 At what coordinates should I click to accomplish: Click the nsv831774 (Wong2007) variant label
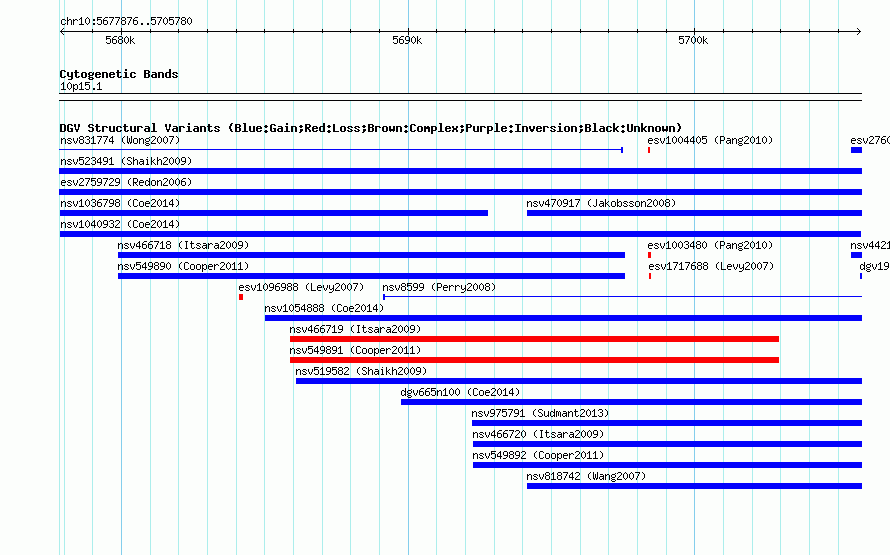[x=120, y=140]
